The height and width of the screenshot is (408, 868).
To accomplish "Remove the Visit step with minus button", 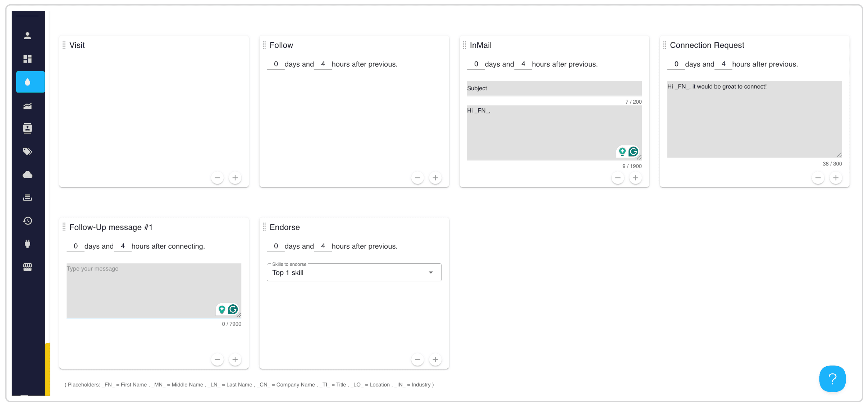I will (x=217, y=178).
